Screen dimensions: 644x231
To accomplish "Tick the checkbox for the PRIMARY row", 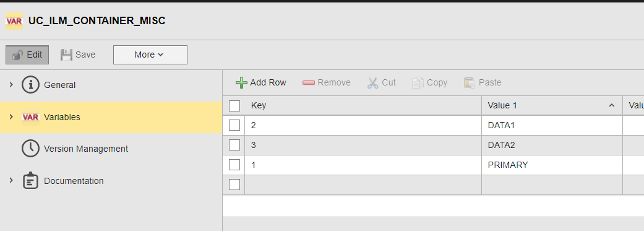I will pyautogui.click(x=234, y=165).
